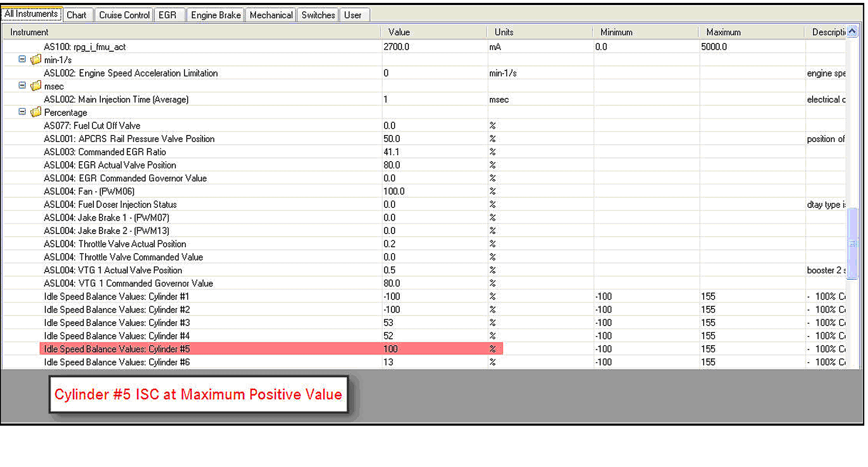Collapse the msec group
Image resolution: width=868 pixels, height=467 pixels.
[x=22, y=86]
